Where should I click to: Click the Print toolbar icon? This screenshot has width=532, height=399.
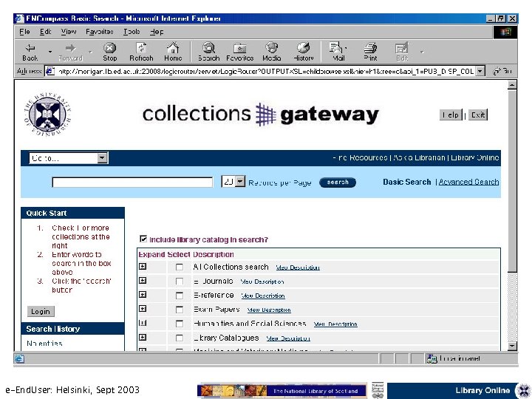coord(370,52)
